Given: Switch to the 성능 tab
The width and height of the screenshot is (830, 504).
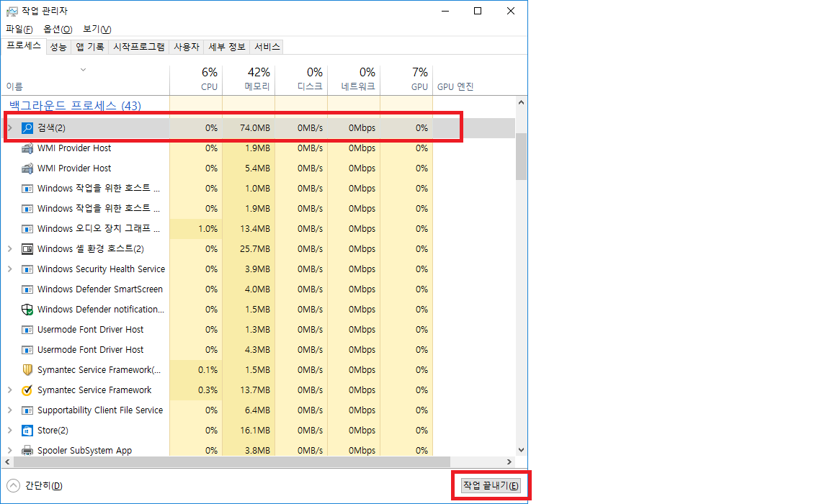Looking at the screenshot, I should point(58,47).
